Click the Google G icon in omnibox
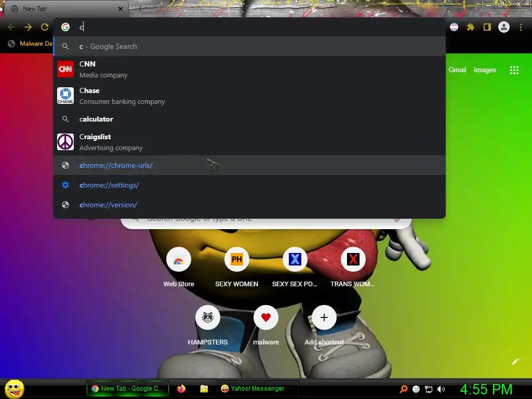 coord(65,27)
